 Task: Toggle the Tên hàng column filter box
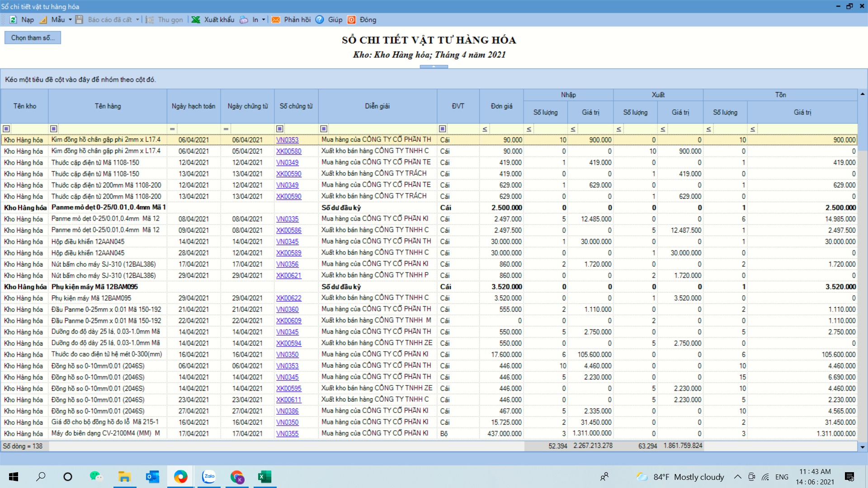click(x=54, y=129)
